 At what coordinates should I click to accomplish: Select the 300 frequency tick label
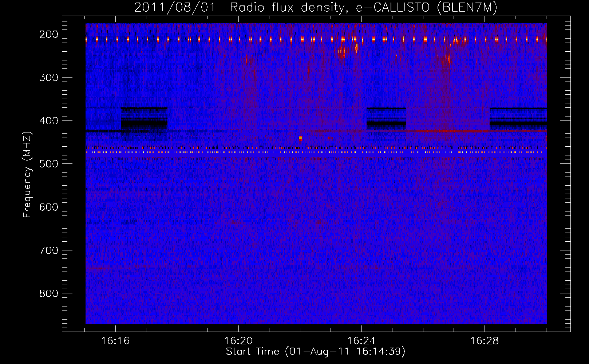49,78
